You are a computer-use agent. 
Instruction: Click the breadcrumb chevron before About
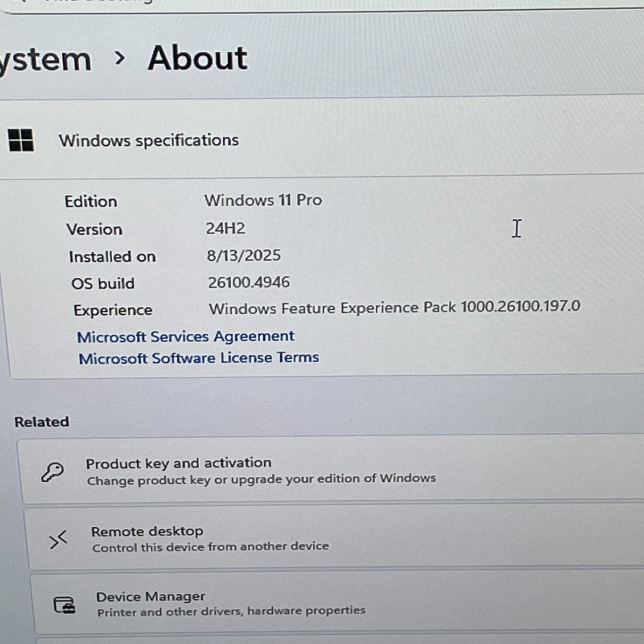pyautogui.click(x=119, y=58)
